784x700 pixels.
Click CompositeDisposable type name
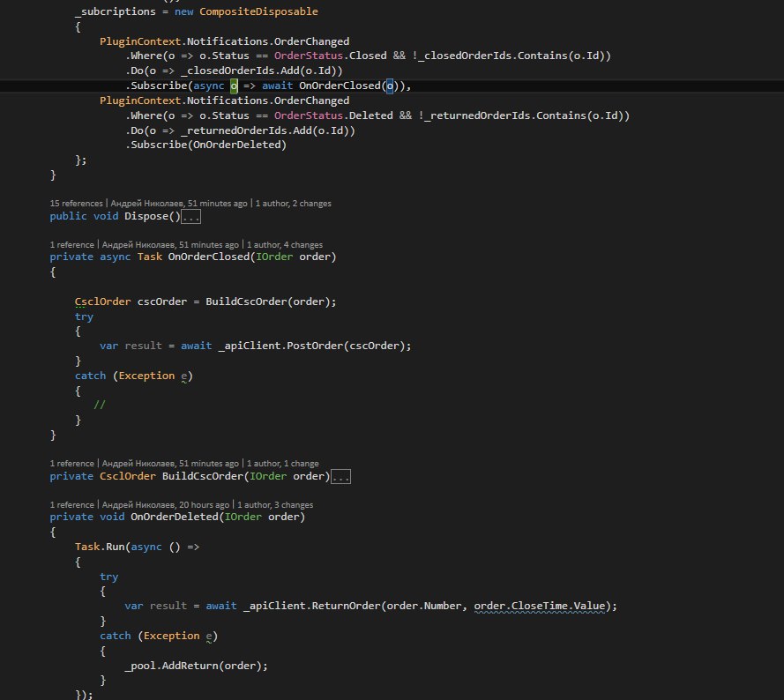(258, 11)
